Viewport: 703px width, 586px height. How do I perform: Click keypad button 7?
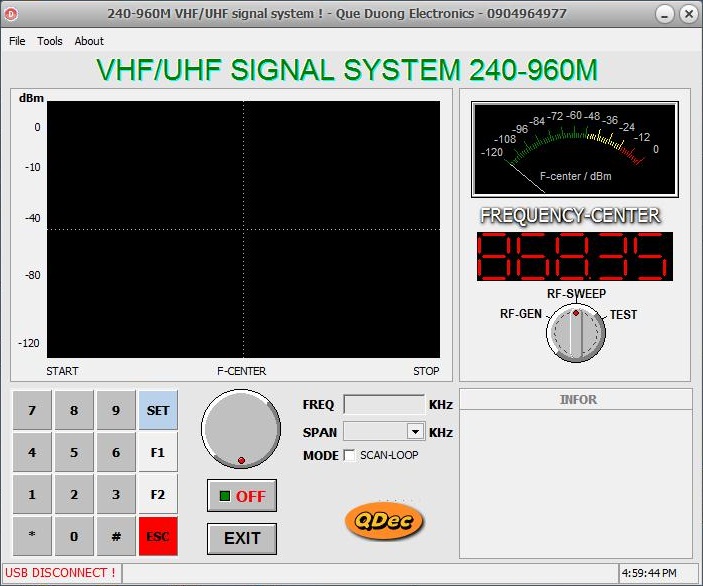(x=32, y=410)
